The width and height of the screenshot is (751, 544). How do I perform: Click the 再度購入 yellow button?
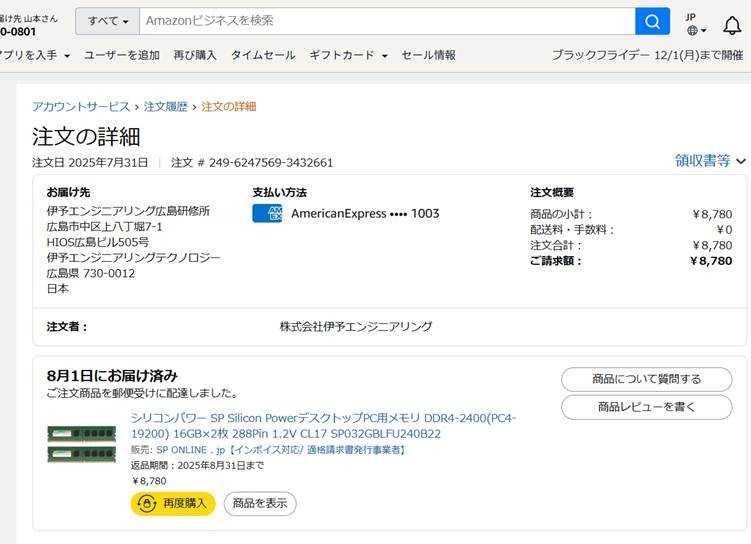coord(173,504)
